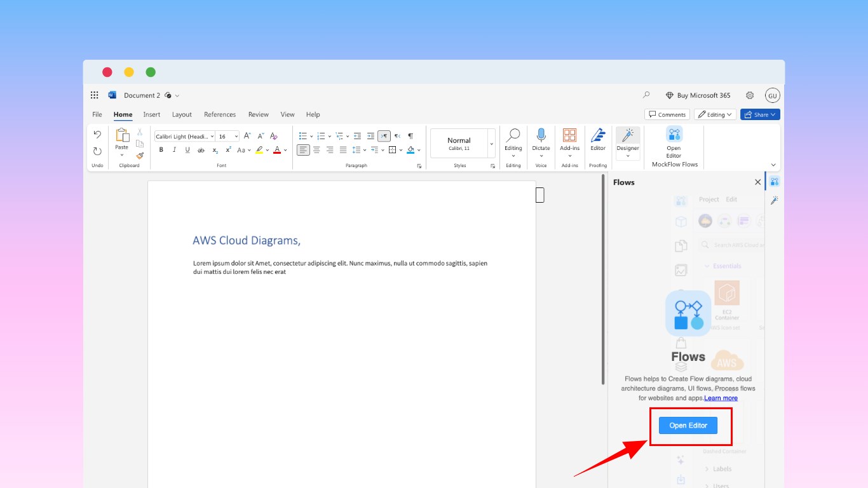Center the paragraph text

point(316,150)
